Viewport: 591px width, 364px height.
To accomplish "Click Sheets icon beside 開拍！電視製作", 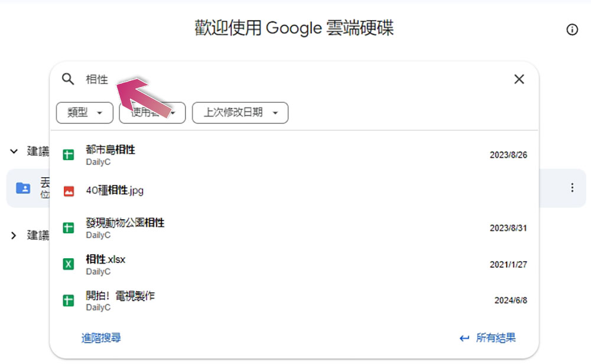I will [68, 301].
